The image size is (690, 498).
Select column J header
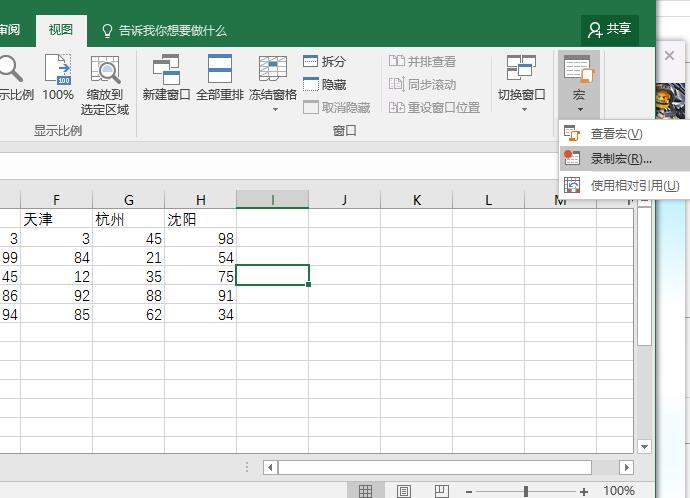(x=345, y=200)
